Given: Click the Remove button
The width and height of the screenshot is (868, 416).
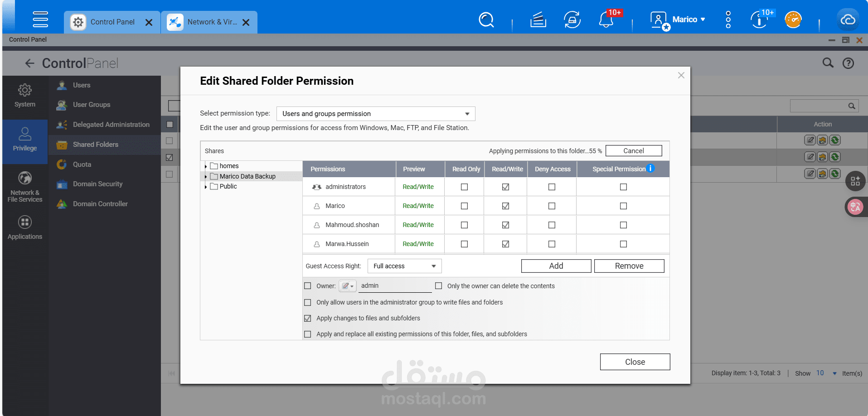Looking at the screenshot, I should click(629, 266).
